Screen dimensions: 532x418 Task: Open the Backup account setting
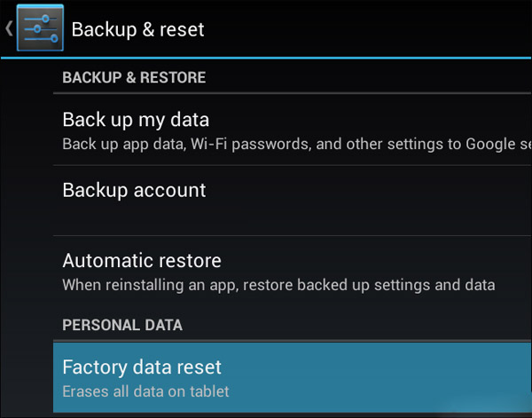tap(134, 190)
